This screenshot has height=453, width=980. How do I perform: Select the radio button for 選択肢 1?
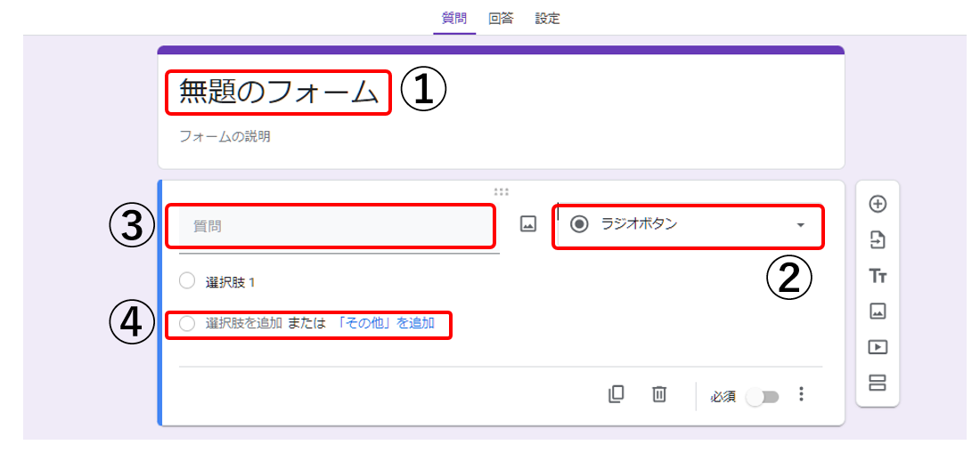tap(187, 281)
